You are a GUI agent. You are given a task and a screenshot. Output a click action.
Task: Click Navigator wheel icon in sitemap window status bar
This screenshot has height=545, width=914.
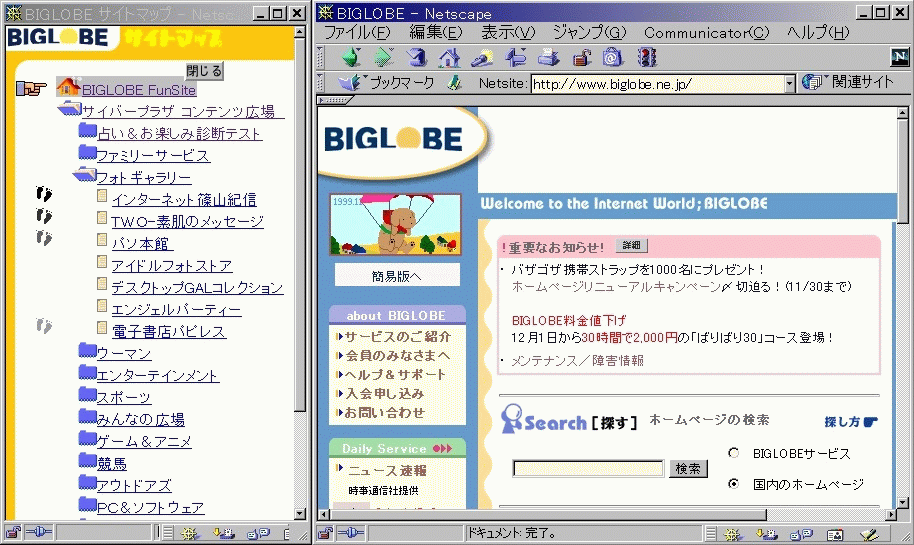click(189, 533)
